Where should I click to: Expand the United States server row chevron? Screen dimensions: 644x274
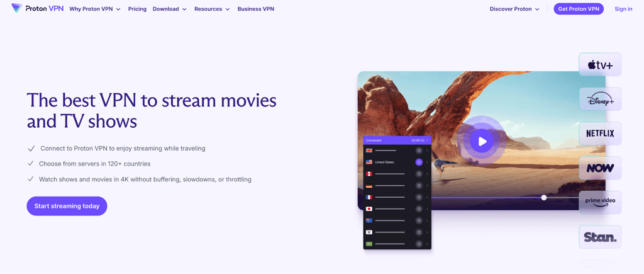427,162
